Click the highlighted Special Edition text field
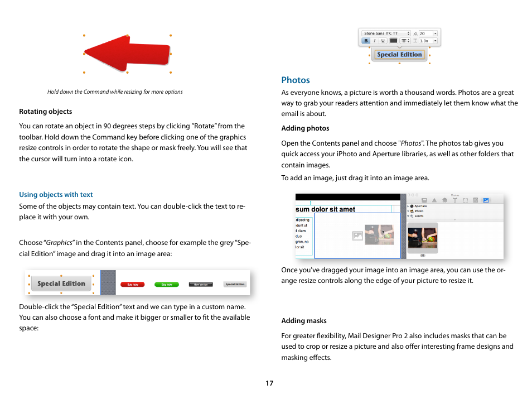The image size is (532, 404). (399, 54)
